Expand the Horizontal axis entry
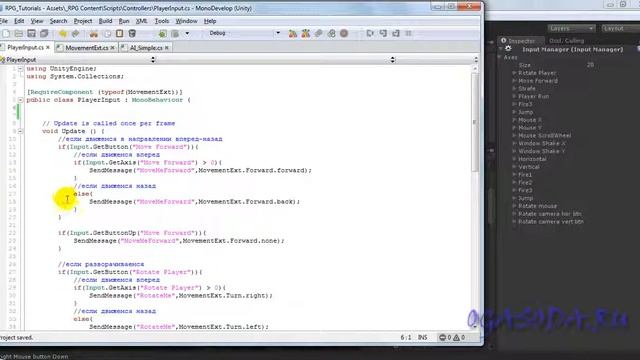 tap(515, 159)
